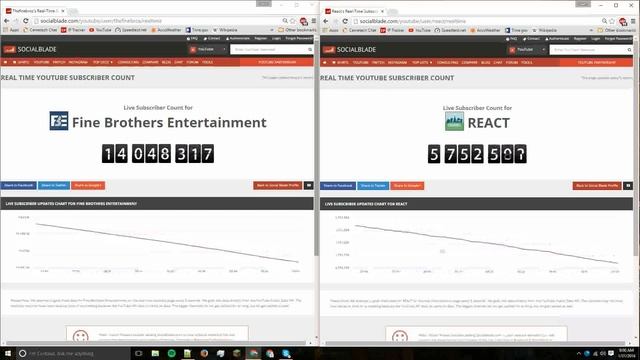
Task: Open new tab in left window
Action: tap(73, 11)
